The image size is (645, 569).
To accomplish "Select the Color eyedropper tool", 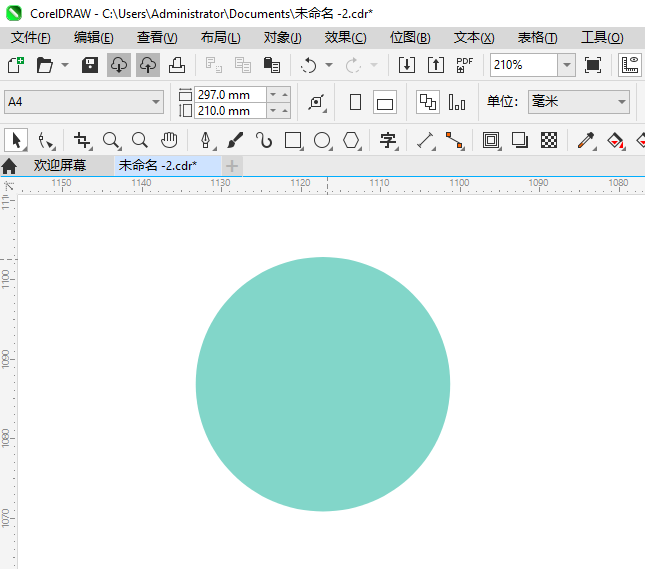I will (586, 140).
